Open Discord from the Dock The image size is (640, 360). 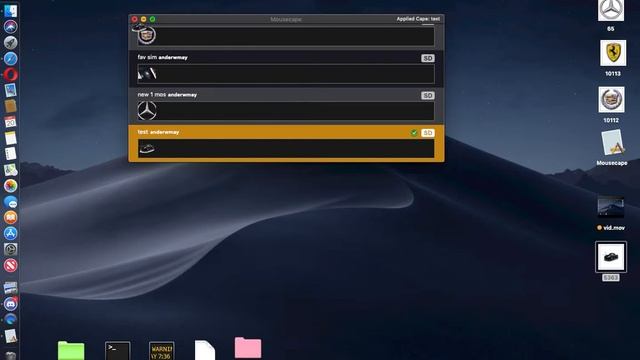(11, 304)
